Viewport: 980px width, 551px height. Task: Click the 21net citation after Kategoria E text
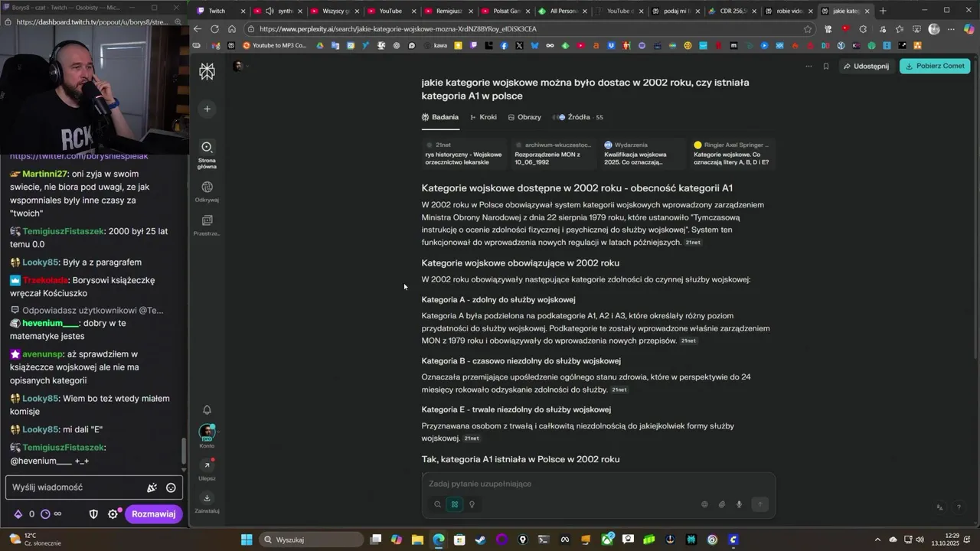tap(472, 439)
